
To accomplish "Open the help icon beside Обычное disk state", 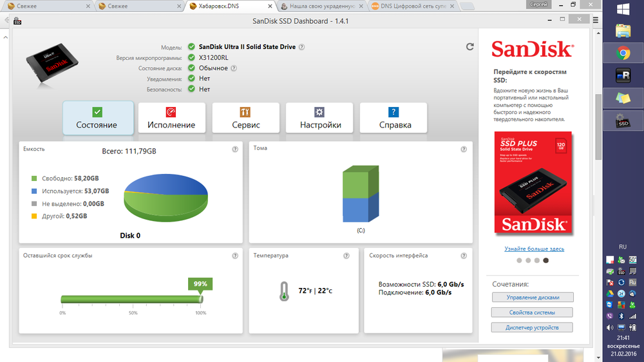I will 234,68.
